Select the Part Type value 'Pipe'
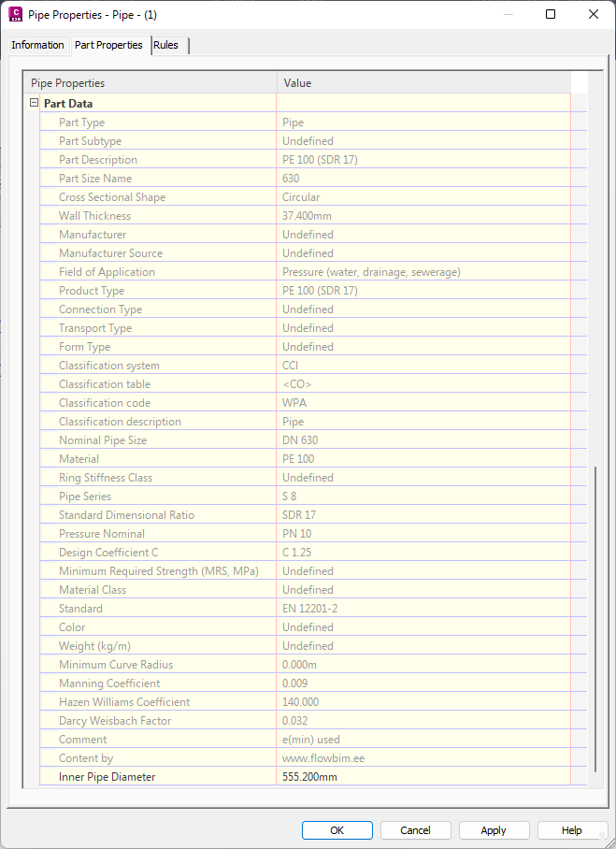Screen dimensions: 616x849 point(293,122)
